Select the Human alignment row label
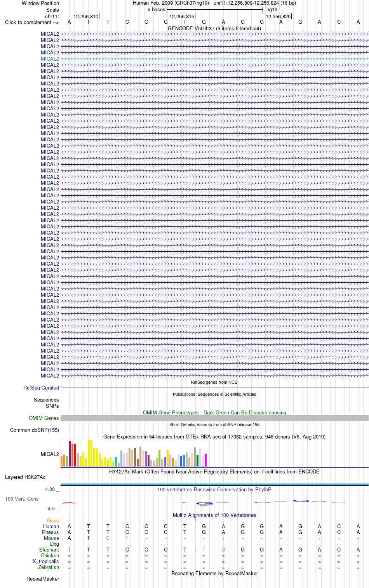Screen dimensions: 369x588 click(x=51, y=526)
